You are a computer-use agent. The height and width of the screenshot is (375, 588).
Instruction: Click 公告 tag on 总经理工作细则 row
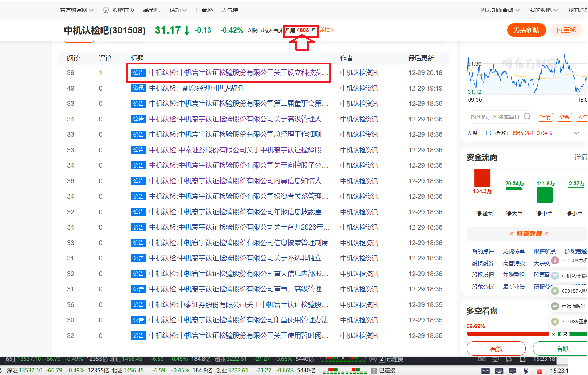138,135
